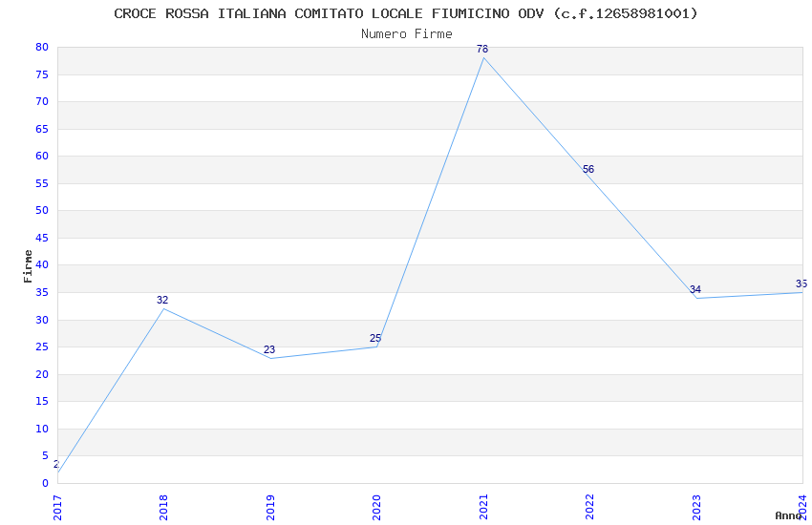Select the 2019 x-axis year label
The width and height of the screenshot is (812, 525).
point(270,508)
